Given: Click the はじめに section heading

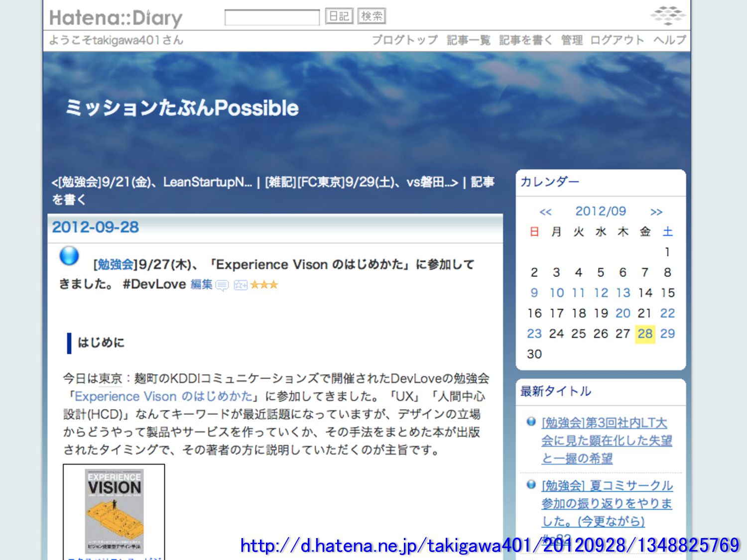Looking at the screenshot, I should point(101,342).
